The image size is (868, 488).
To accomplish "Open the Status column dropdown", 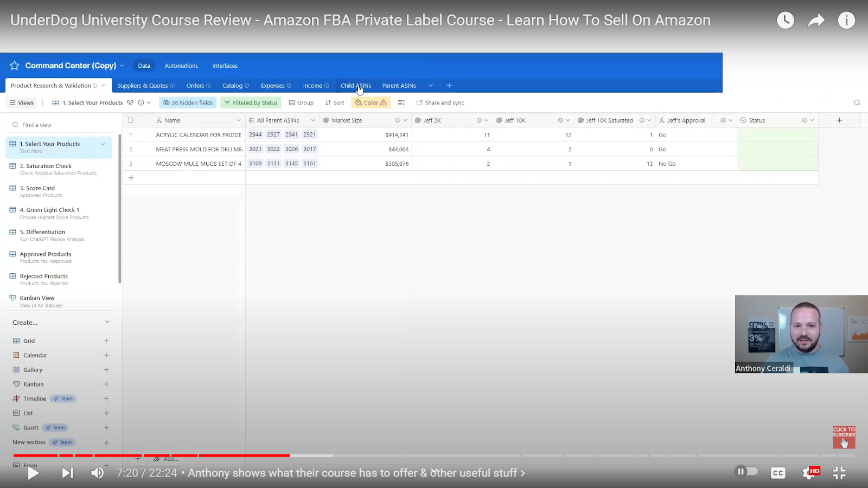I will (812, 120).
